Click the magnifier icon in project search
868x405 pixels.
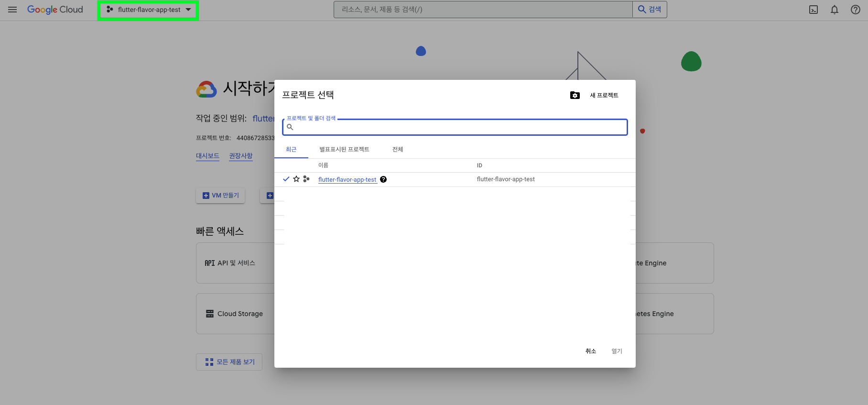[290, 127]
